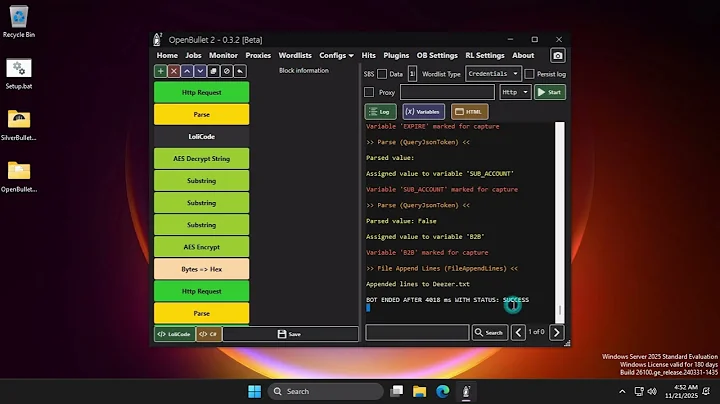The image size is (720, 404).
Task: Clone the selected block with the copy icon
Action: pos(214,71)
